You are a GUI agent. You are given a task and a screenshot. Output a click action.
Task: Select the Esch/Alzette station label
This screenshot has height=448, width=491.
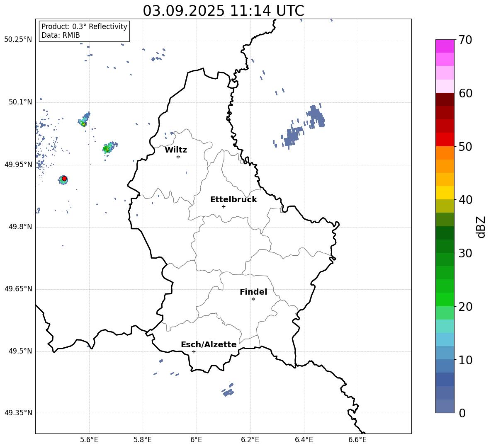click(209, 344)
